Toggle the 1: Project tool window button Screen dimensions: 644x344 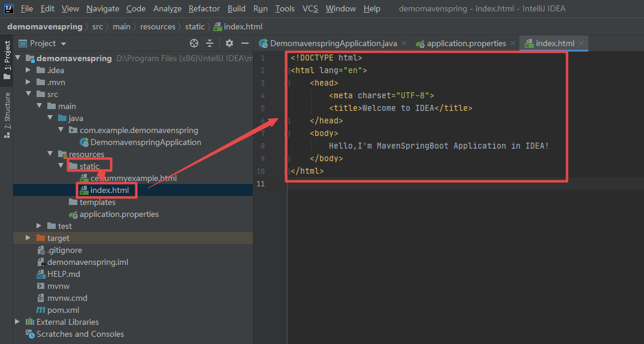point(7,61)
